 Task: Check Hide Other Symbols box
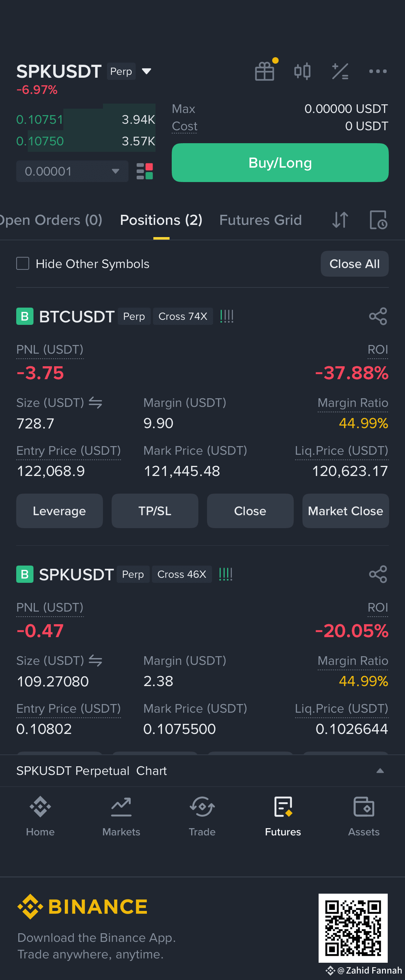tap(23, 263)
